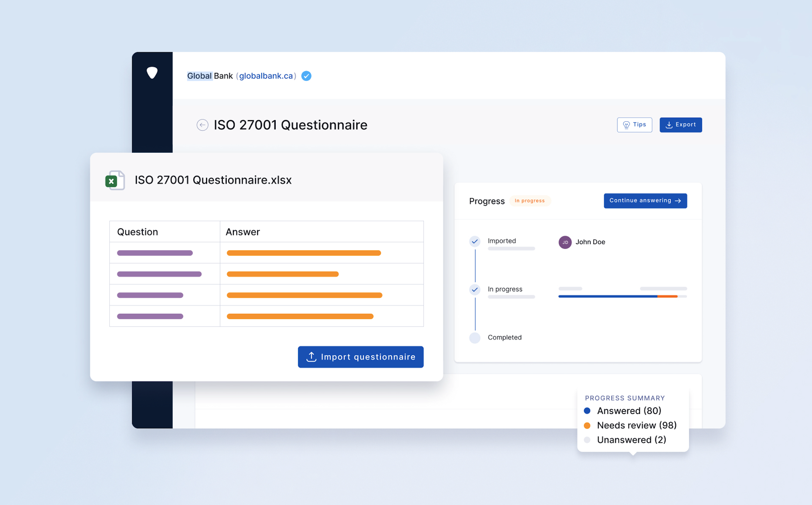Click the orange Needs review legend dot
Image resolution: width=812 pixels, height=505 pixels.
coord(587,426)
